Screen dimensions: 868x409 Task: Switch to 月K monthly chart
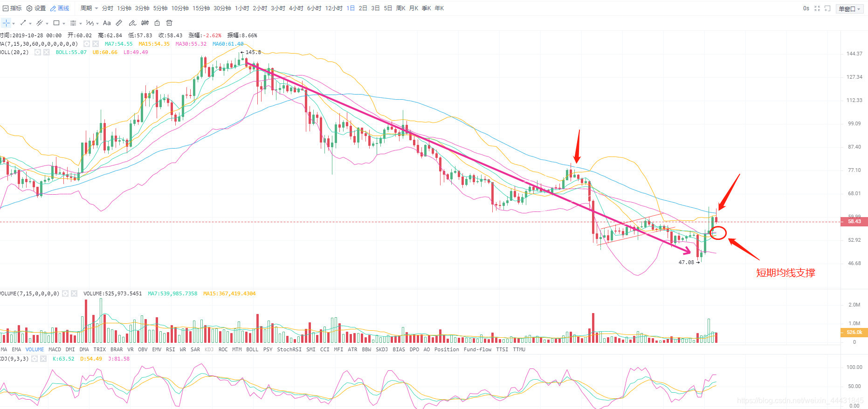(413, 8)
